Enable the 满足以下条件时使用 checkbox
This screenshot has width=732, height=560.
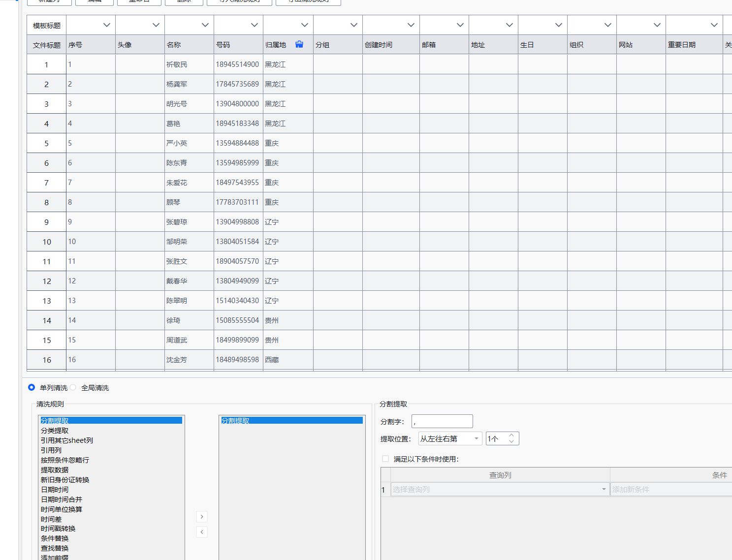[385, 459]
